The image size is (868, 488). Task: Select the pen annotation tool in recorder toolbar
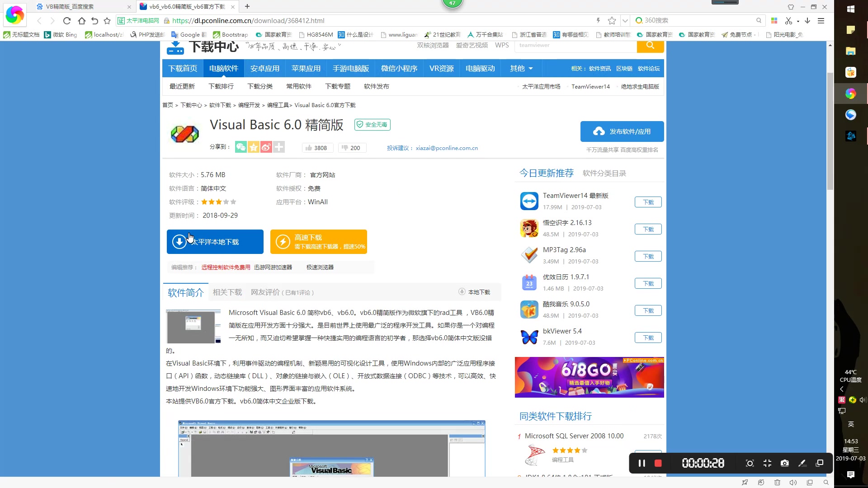pos(802,463)
